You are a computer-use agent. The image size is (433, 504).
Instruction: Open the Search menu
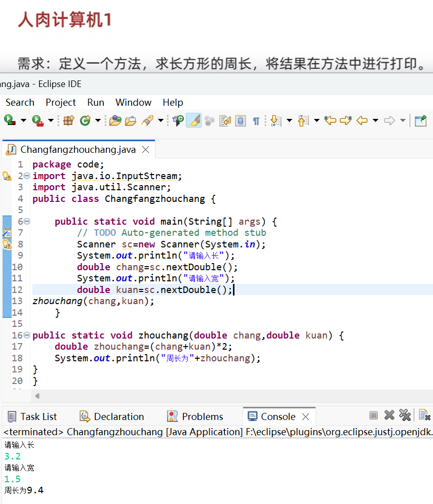pos(20,103)
